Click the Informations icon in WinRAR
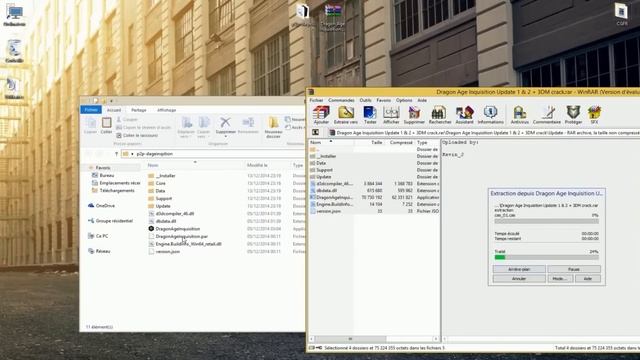Viewport: 640px width, 360px height. (x=490, y=115)
